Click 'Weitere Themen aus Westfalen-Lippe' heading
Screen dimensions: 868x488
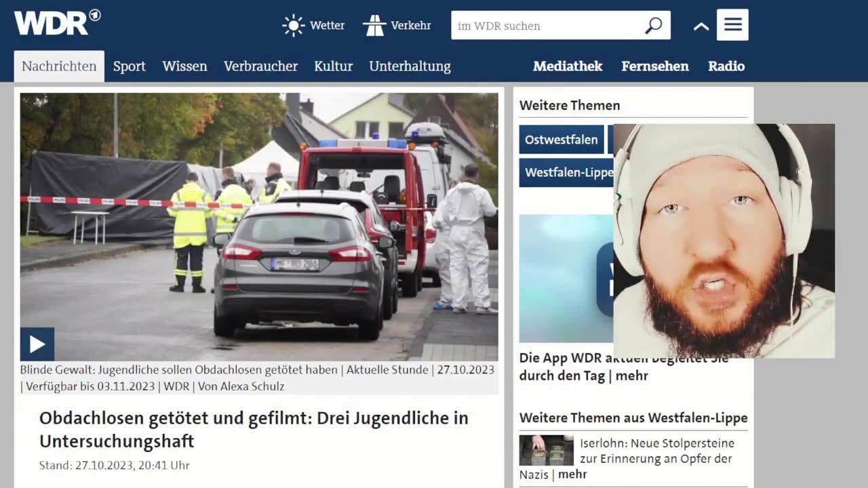[633, 418]
